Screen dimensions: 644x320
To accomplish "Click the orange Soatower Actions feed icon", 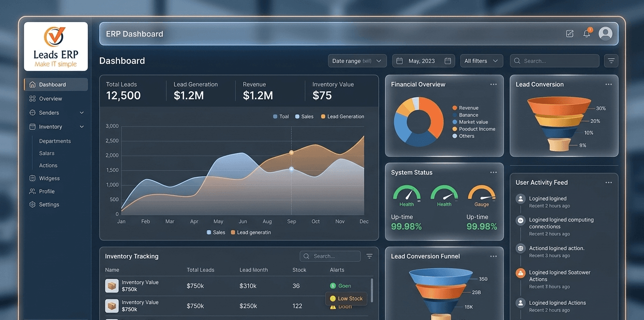I will click(x=520, y=273).
